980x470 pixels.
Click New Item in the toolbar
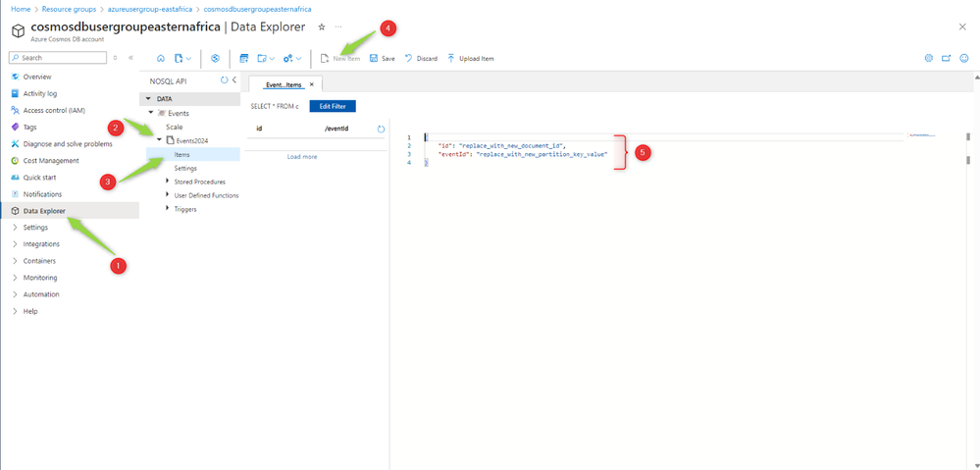pyautogui.click(x=340, y=58)
